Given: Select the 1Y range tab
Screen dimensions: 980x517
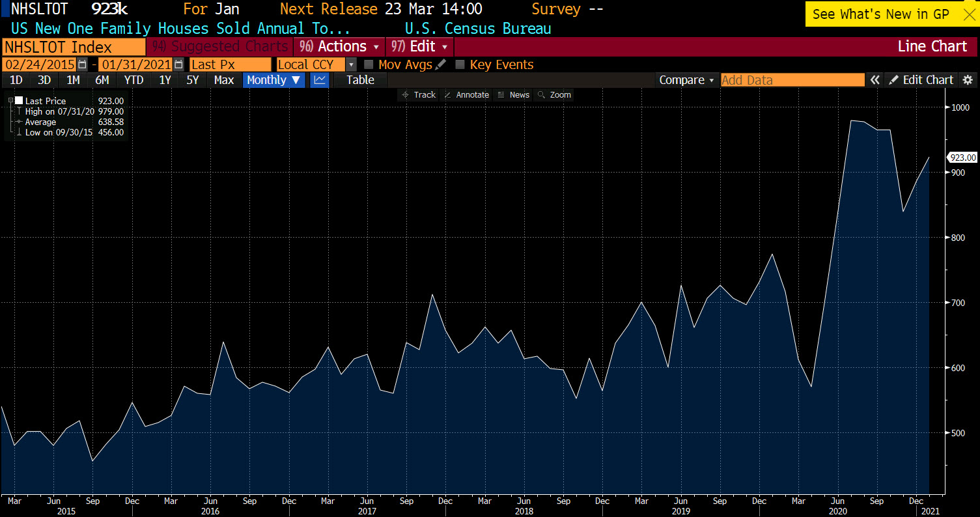Looking at the screenshot, I should tap(165, 80).
